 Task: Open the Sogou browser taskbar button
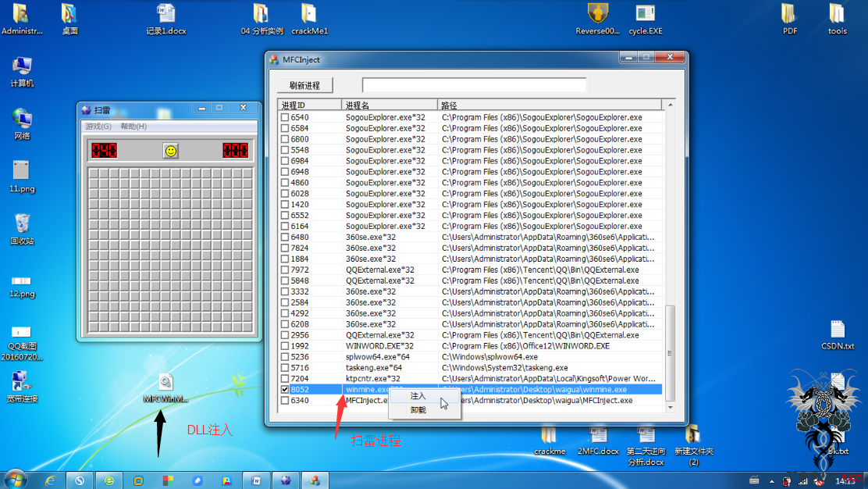[x=80, y=480]
